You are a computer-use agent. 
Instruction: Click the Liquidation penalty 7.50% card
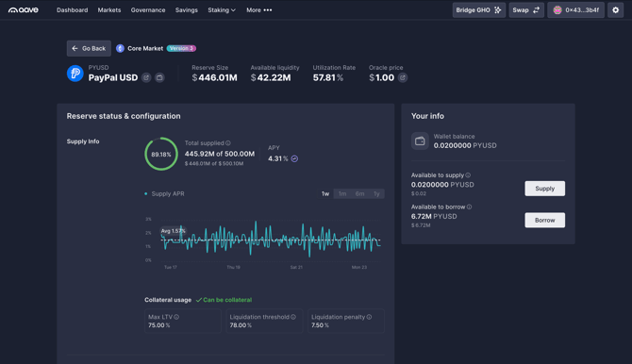346,321
